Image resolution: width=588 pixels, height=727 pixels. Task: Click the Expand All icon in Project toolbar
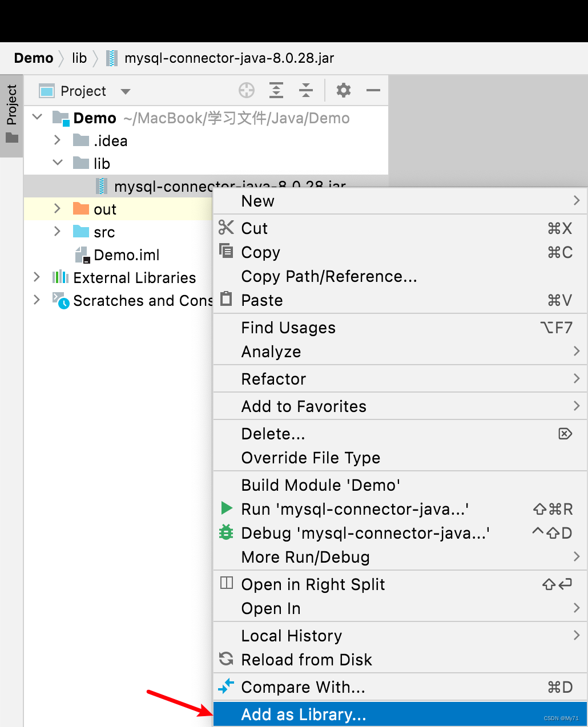276,90
